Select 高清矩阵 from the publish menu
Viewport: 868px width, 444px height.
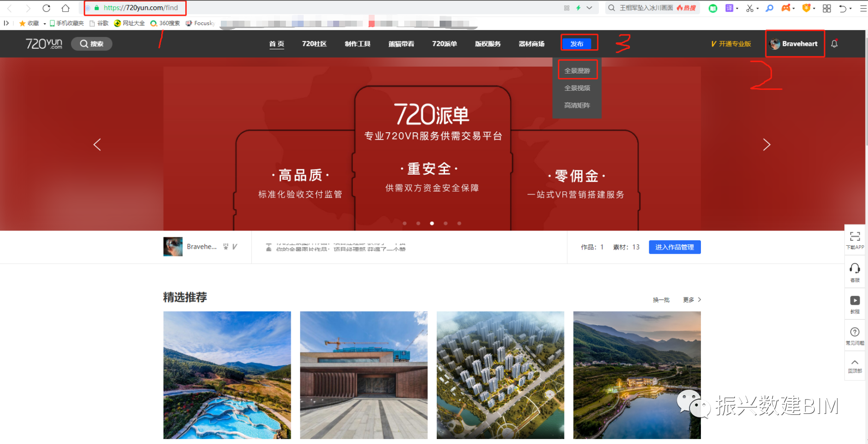[577, 105]
